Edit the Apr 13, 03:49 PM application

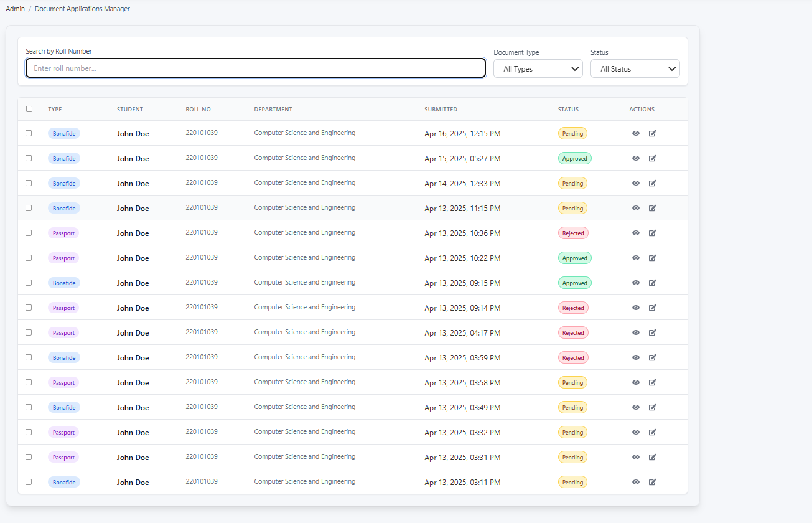coord(653,407)
